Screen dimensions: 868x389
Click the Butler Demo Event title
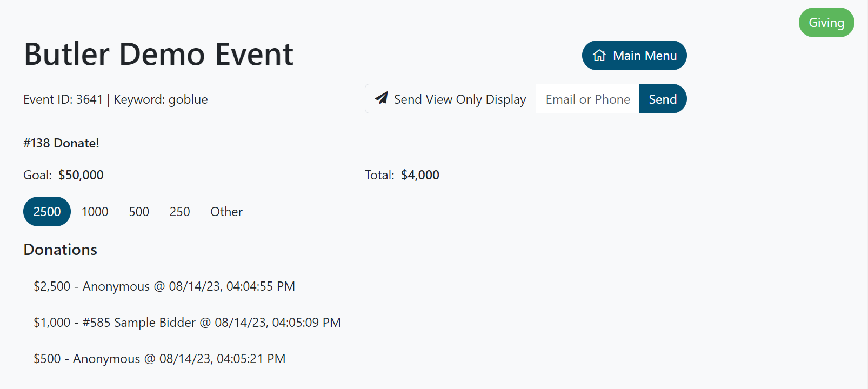[158, 55]
